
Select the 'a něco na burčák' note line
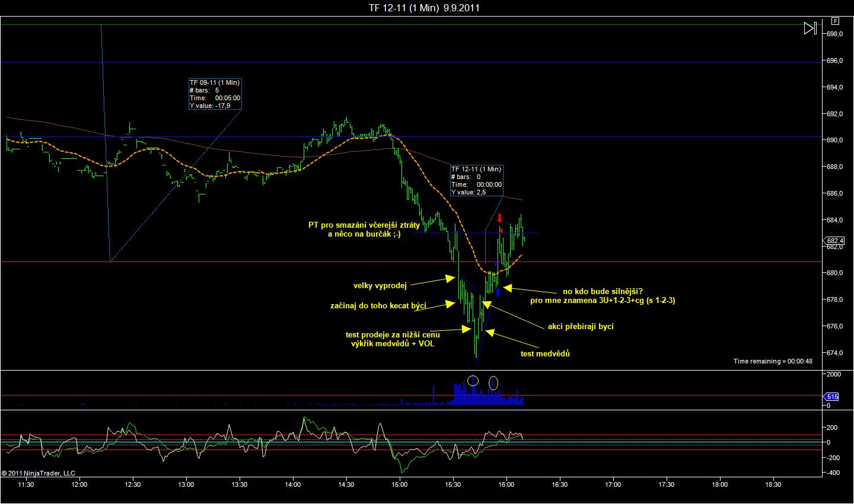coord(364,235)
